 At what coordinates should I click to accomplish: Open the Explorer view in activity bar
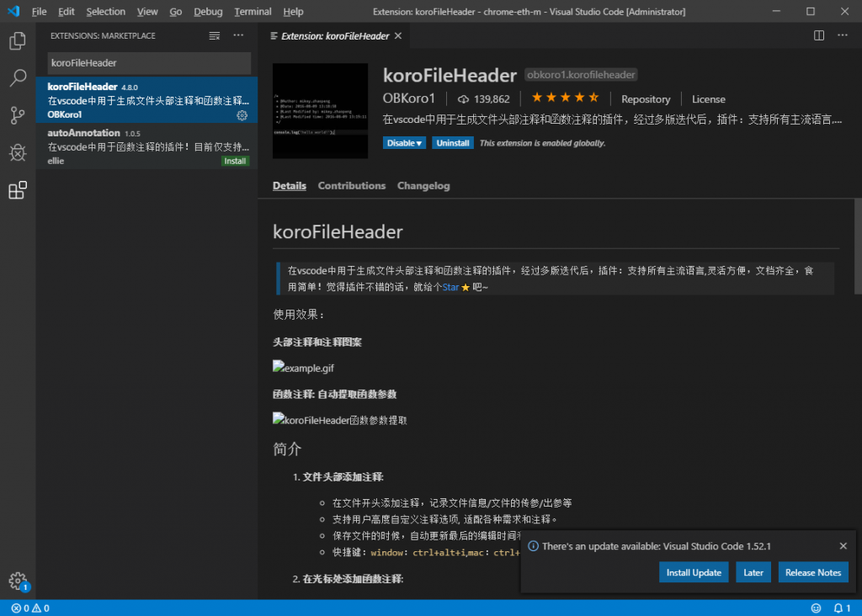pos(18,40)
